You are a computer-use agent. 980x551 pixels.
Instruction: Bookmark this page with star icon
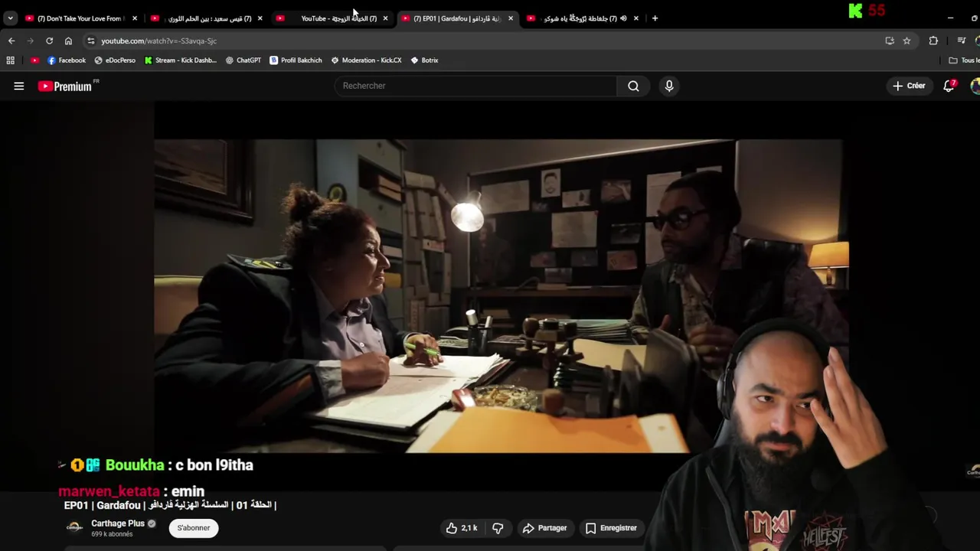pyautogui.click(x=906, y=41)
